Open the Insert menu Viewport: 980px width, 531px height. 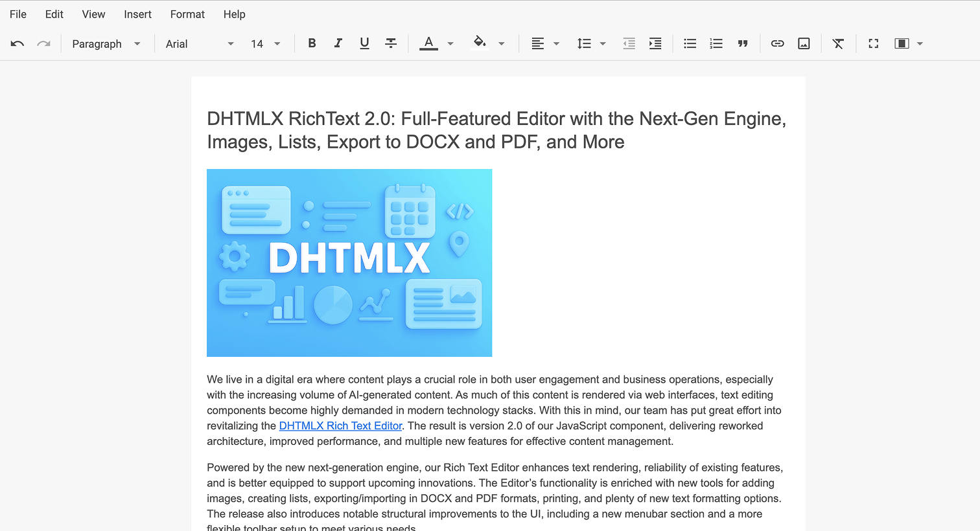pyautogui.click(x=137, y=14)
